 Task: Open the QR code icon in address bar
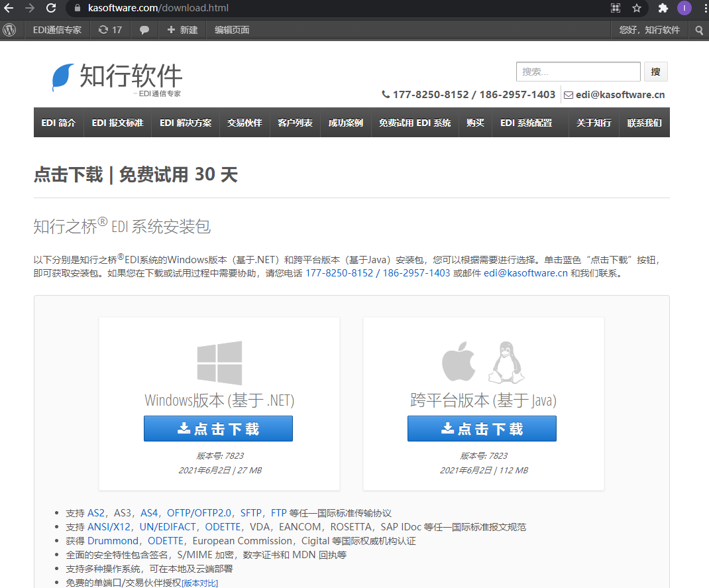coord(616,8)
